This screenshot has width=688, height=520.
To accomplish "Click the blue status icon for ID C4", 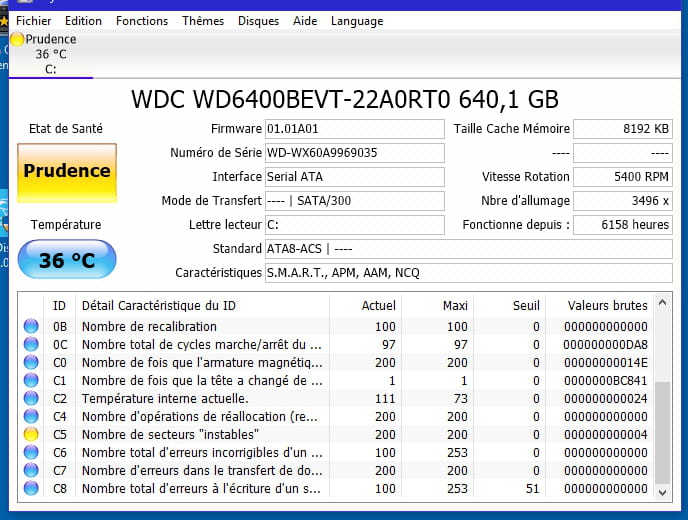I will [x=31, y=416].
